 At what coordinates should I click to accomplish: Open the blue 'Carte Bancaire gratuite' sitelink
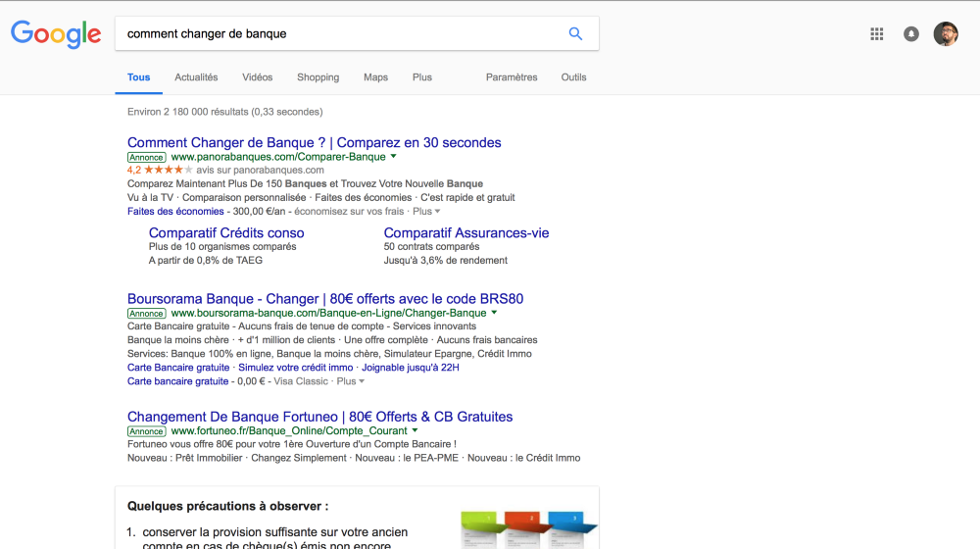(x=178, y=368)
